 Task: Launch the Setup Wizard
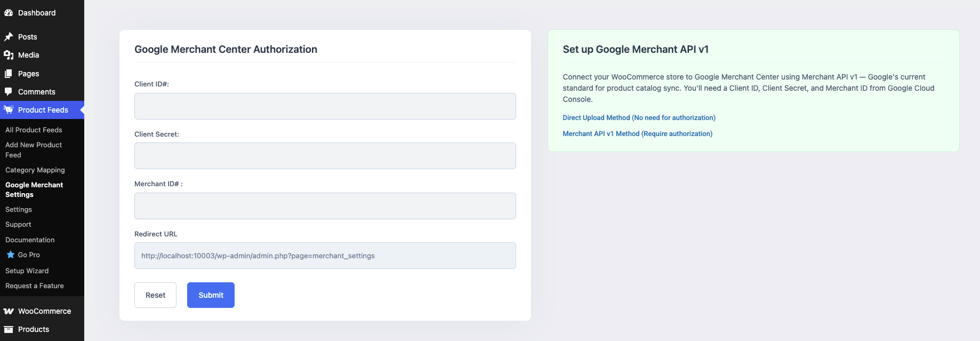pos(27,271)
